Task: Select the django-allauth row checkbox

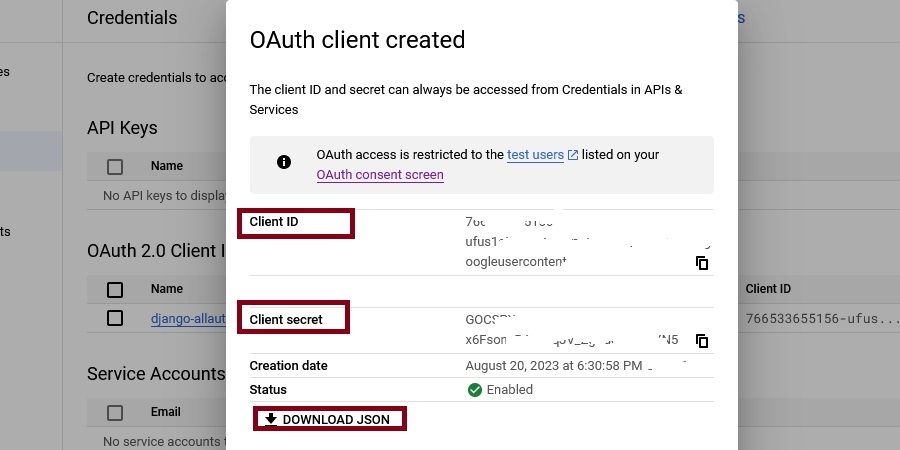Action: (115, 318)
